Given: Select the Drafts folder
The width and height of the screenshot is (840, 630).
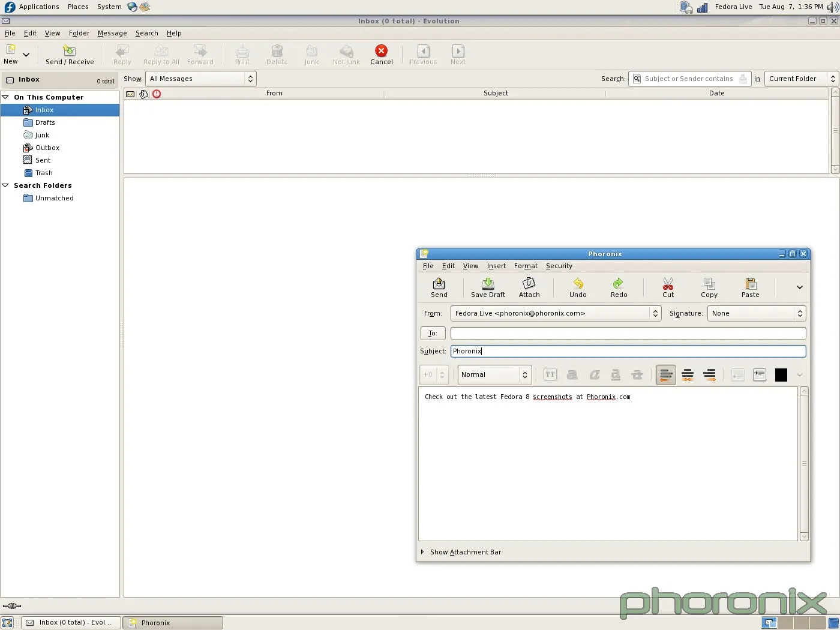Looking at the screenshot, I should tap(45, 122).
